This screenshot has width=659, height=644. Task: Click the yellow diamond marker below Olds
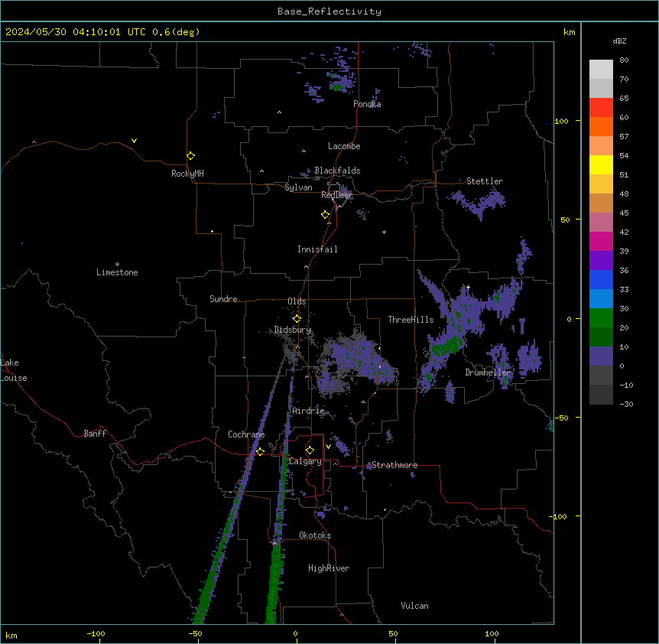click(x=297, y=319)
